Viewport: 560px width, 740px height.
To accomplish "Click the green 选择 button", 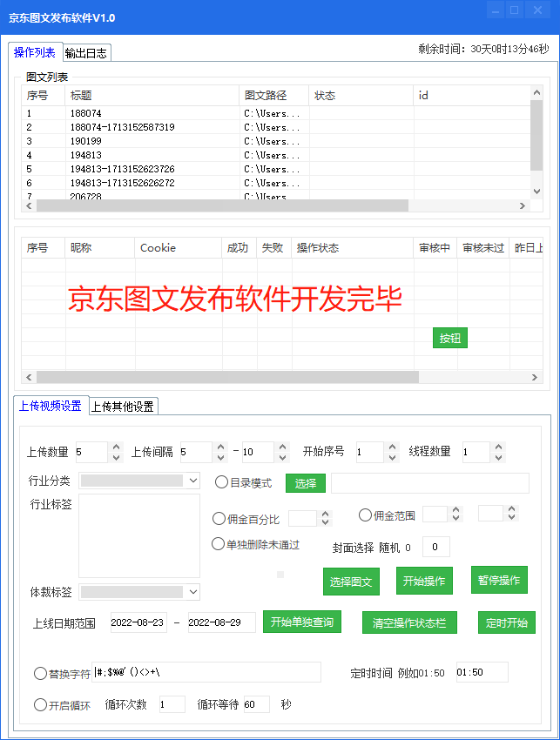I will (x=306, y=483).
